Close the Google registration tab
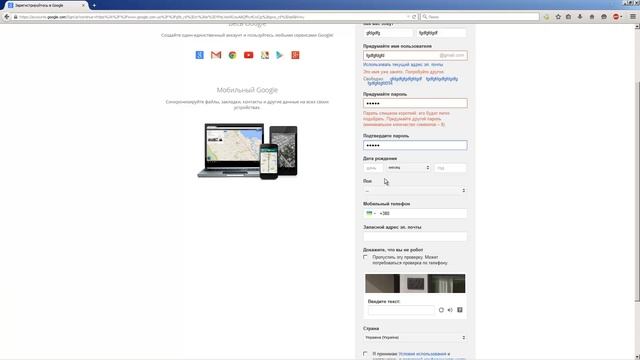Viewport: 640px width, 360px height. click(83, 5)
